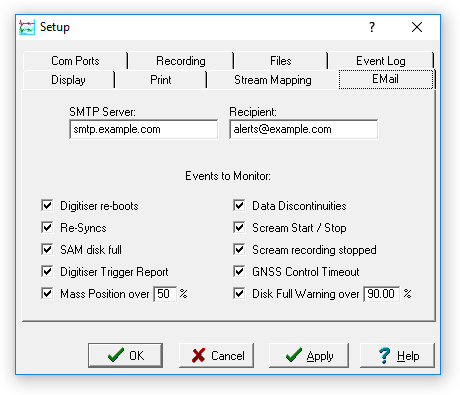Click the Cancel button

216,356
